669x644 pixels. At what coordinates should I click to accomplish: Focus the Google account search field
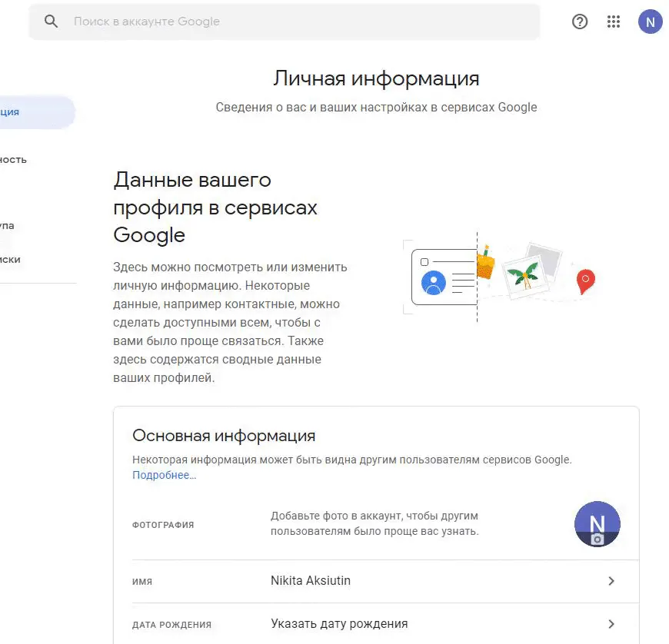point(285,22)
